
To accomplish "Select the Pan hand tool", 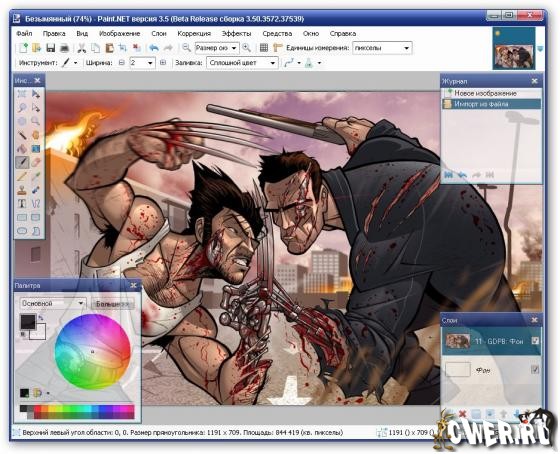I will coord(36,135).
